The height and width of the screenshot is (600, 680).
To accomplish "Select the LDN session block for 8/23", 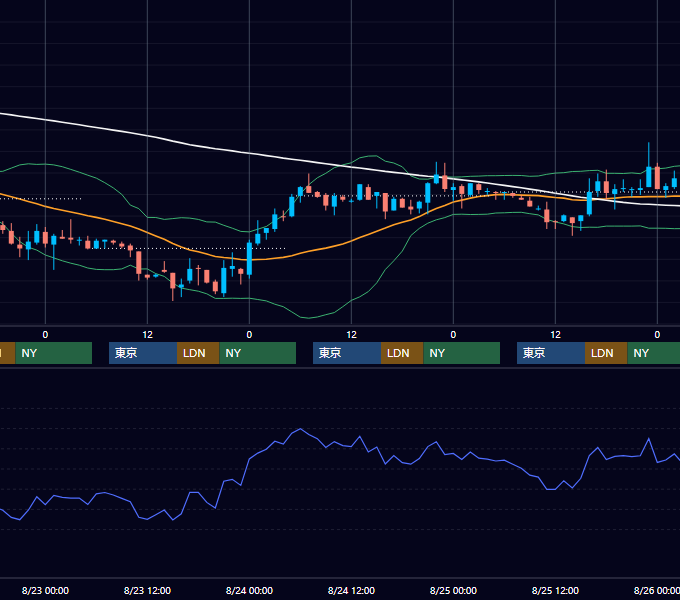I will tap(198, 353).
